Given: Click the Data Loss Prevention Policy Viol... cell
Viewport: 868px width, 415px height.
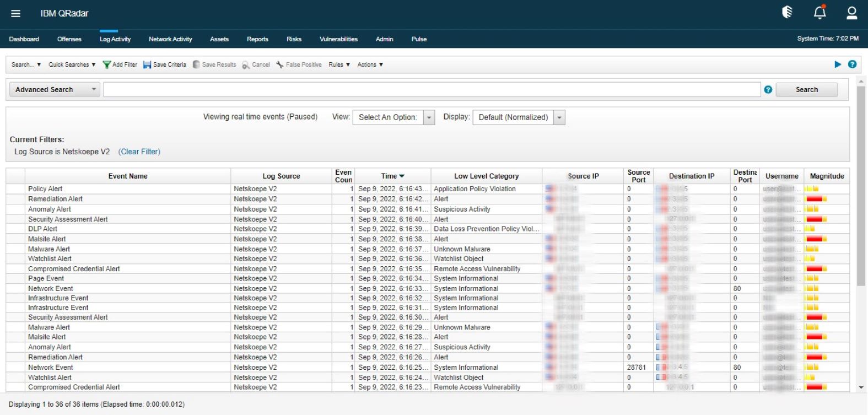Looking at the screenshot, I should point(486,229).
